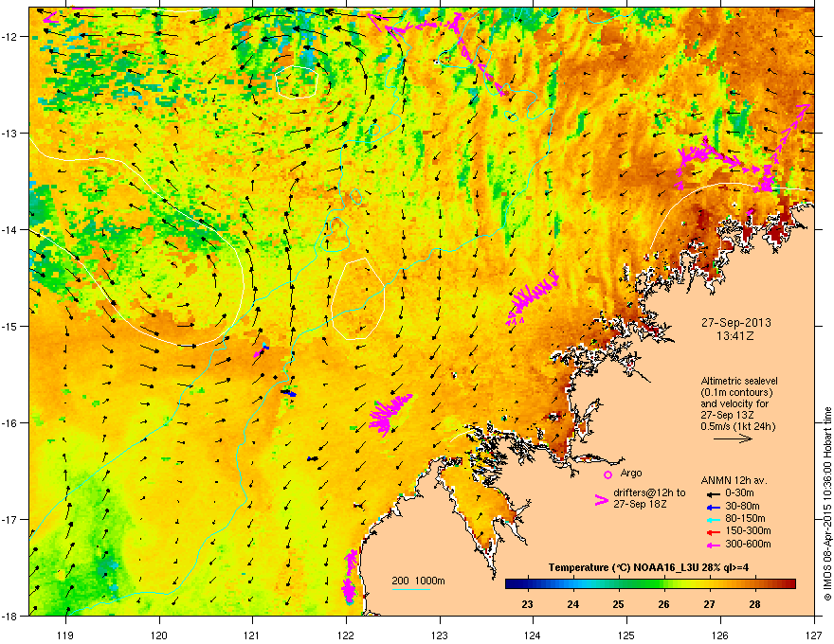The image size is (834, 644).
Task: Click the "Altimetric sealevel" text line
Action: (739, 381)
